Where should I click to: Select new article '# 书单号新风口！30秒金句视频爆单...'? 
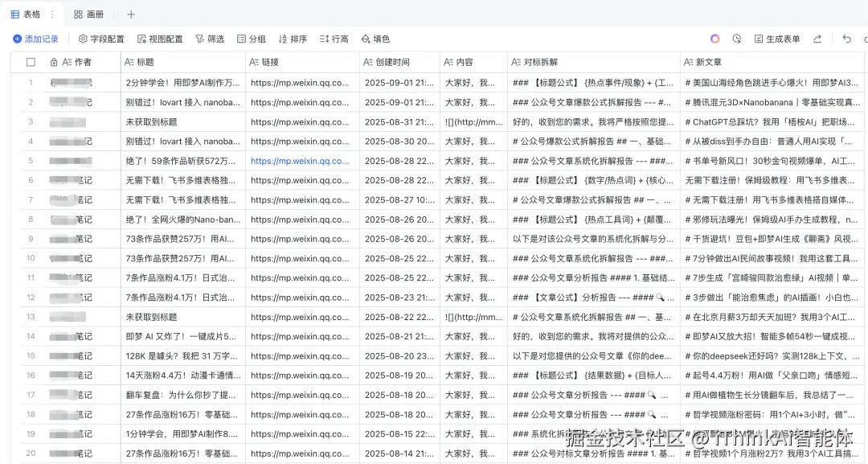773,161
